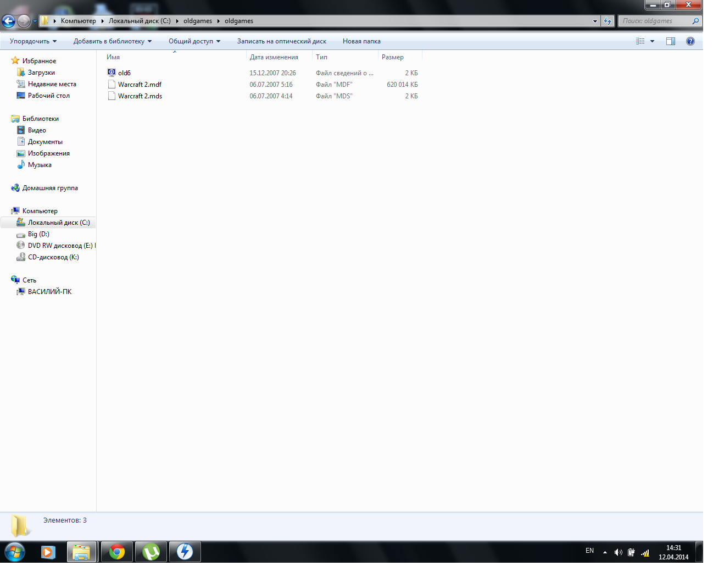Expand the arrow after 'Локальный диск (C:)' breadcrumb

tap(177, 21)
